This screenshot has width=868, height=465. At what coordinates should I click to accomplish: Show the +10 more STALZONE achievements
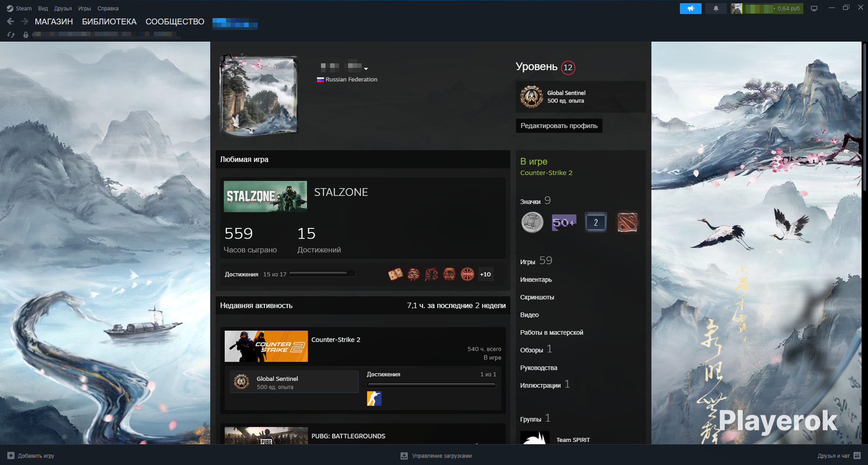coord(485,274)
